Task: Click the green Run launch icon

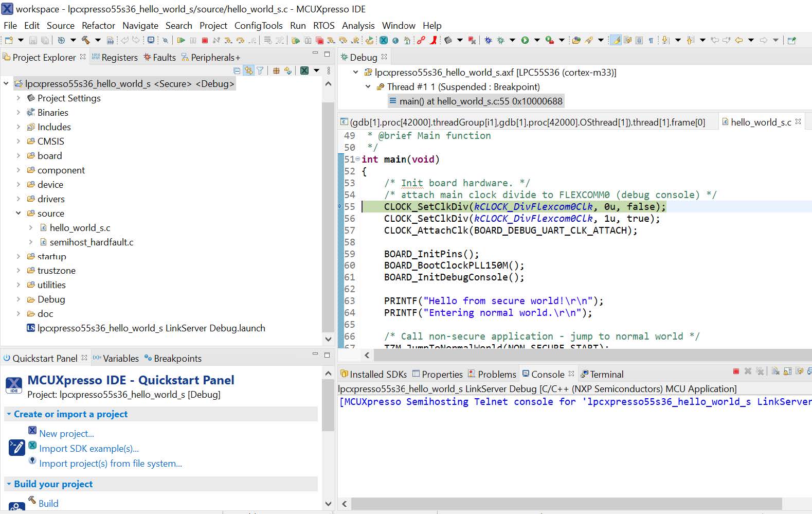Action: pos(525,40)
